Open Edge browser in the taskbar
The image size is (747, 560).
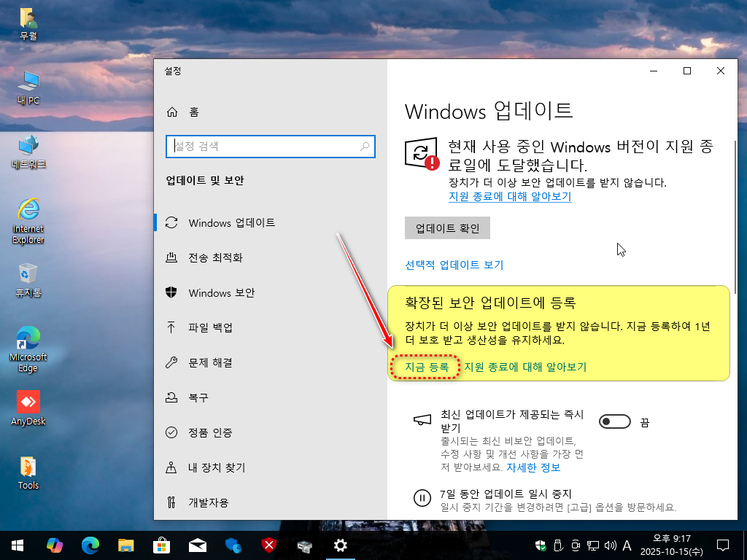pyautogui.click(x=90, y=545)
